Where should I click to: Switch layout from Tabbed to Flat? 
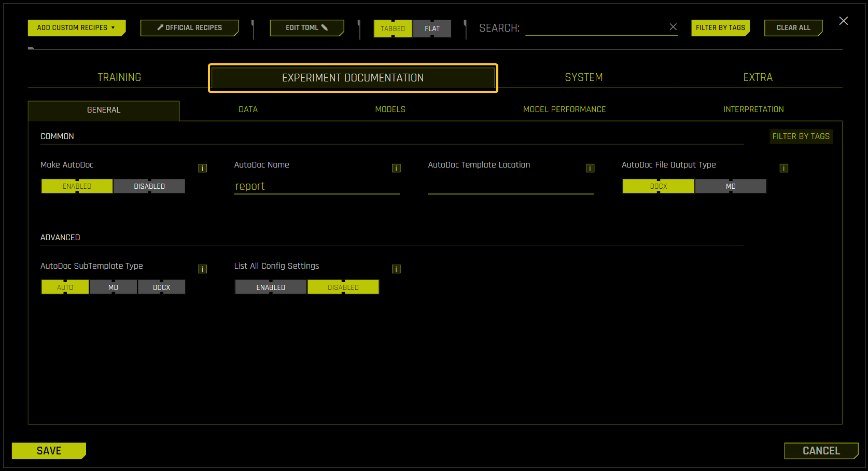click(x=432, y=29)
